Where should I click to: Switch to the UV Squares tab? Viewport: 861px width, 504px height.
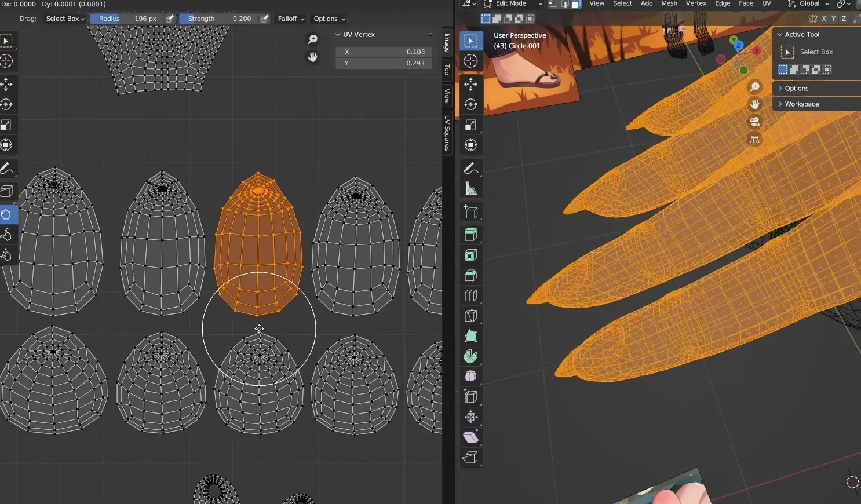tap(447, 133)
